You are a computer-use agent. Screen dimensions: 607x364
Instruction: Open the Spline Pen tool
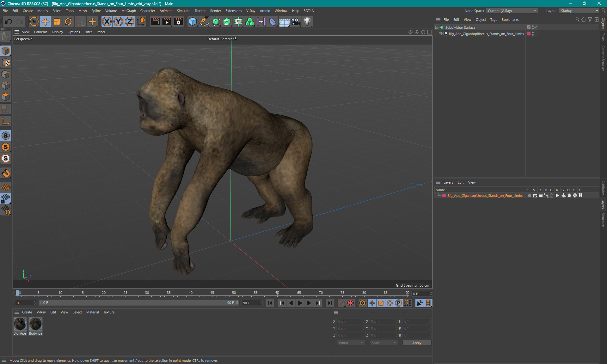[x=204, y=21]
